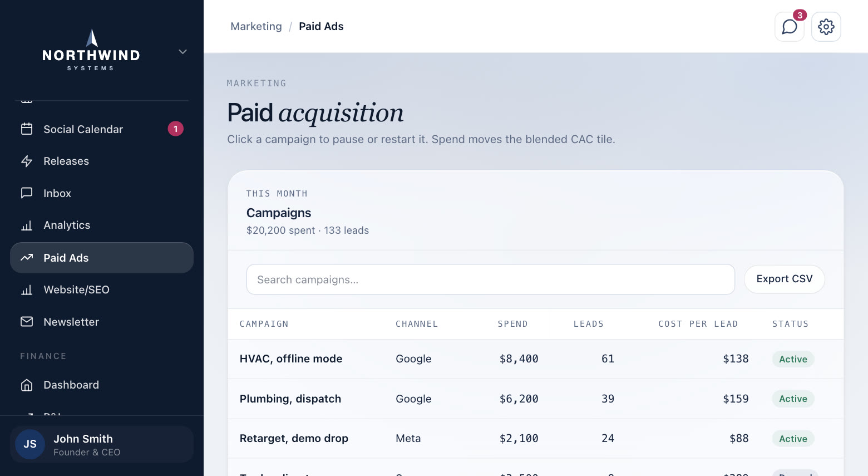The width and height of the screenshot is (868, 476).
Task: Expand the Northwind workspace chevron
Action: tap(183, 52)
